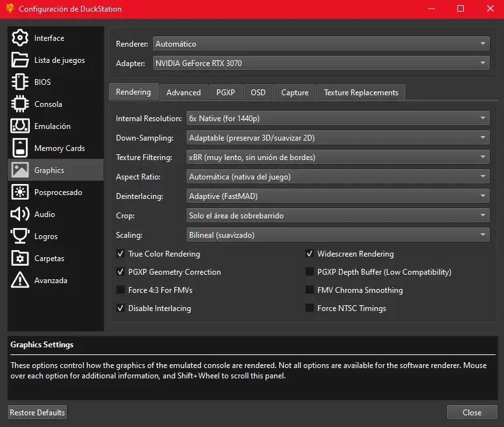Image resolution: width=504 pixels, height=427 pixels.
Task: Open the Emulación icon in sidebar
Action: pyautogui.click(x=20, y=126)
